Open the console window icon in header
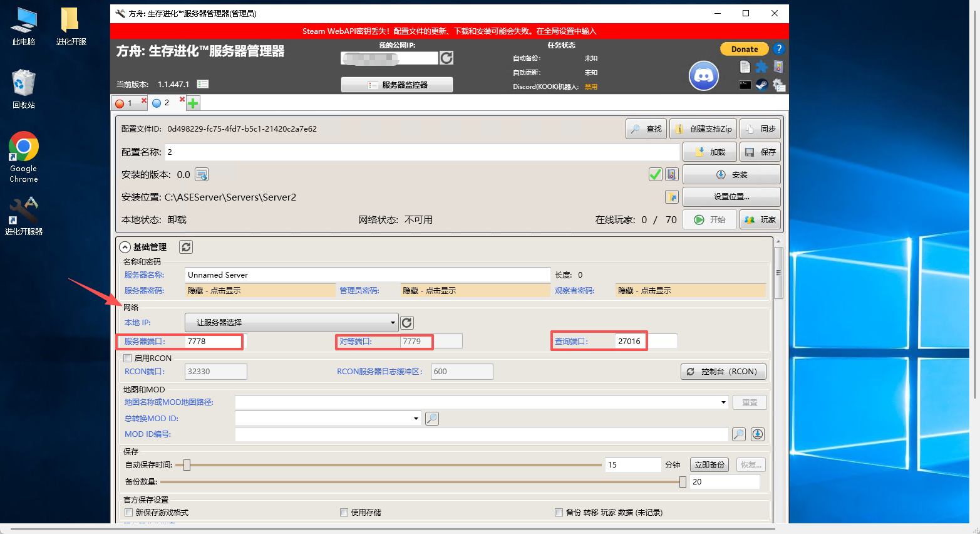Viewport: 980px width, 534px height. pos(745,85)
